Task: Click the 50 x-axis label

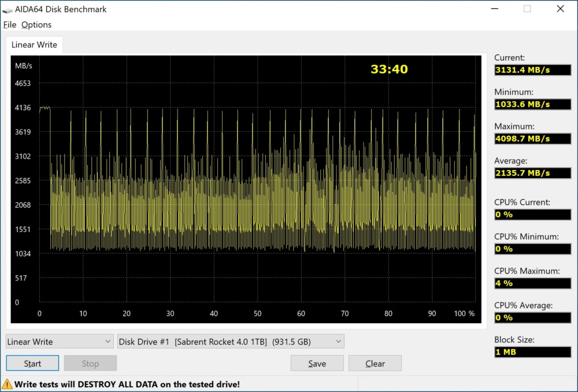Action: coord(257,313)
